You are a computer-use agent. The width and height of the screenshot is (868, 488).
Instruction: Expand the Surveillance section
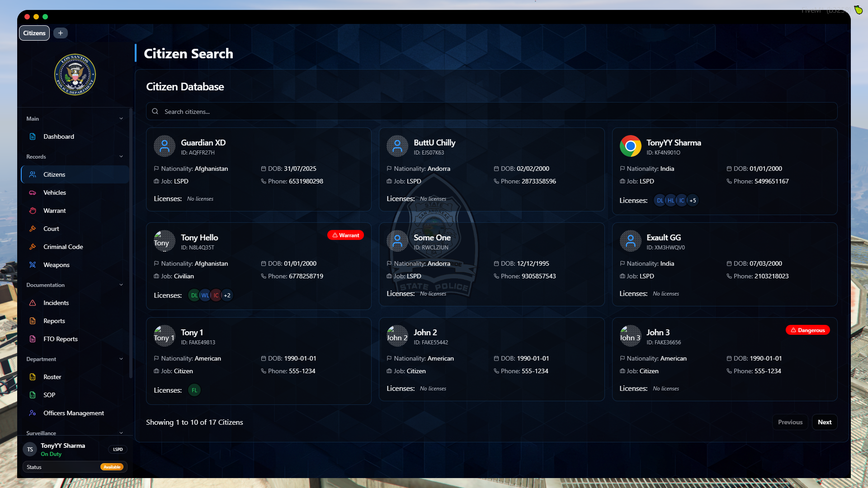121,433
